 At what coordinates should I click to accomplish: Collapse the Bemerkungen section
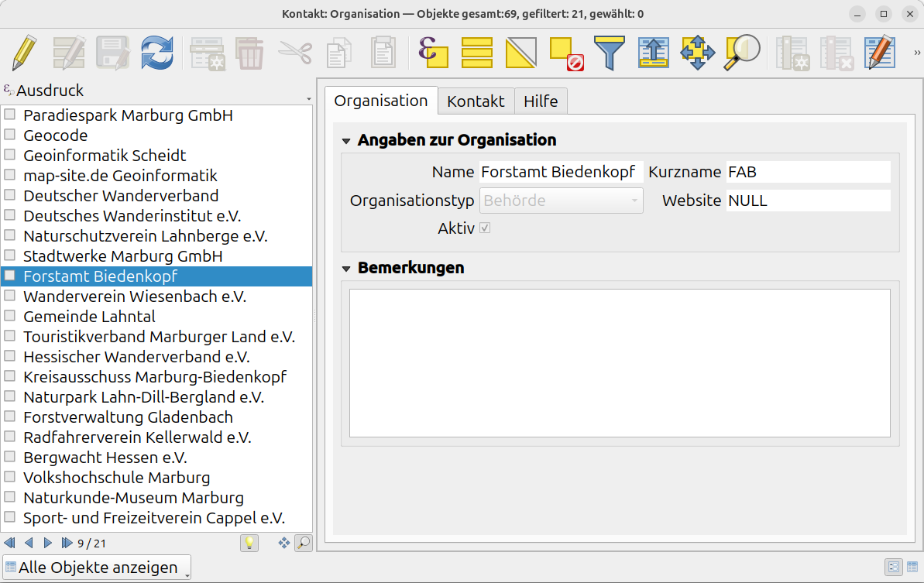346,269
